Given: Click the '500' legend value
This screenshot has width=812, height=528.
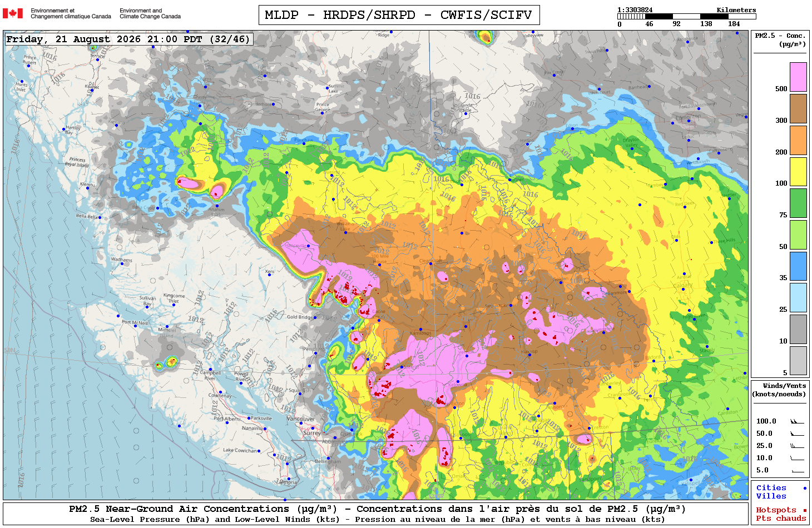Looking at the screenshot, I should point(781,89).
